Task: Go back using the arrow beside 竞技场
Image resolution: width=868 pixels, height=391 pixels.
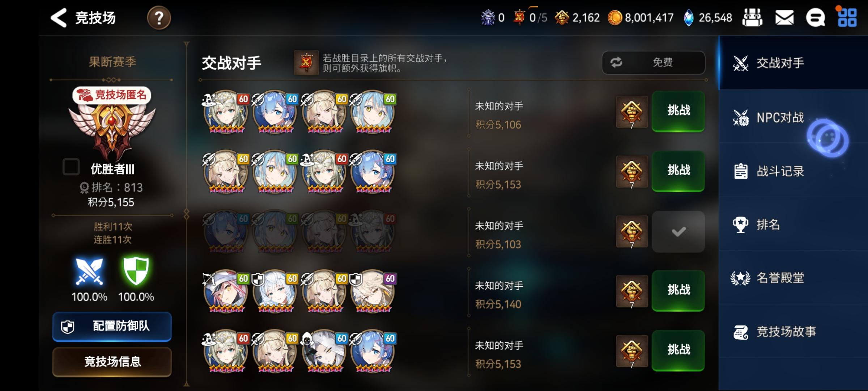Action: coord(59,18)
